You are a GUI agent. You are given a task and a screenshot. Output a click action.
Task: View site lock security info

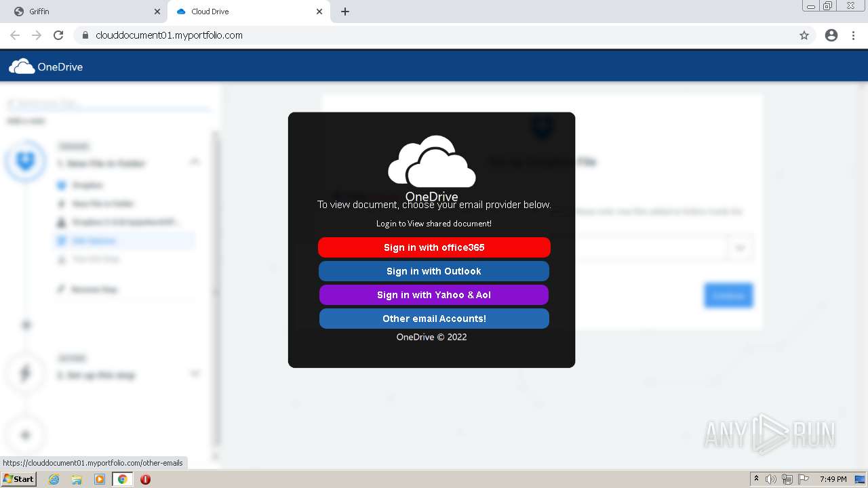85,35
